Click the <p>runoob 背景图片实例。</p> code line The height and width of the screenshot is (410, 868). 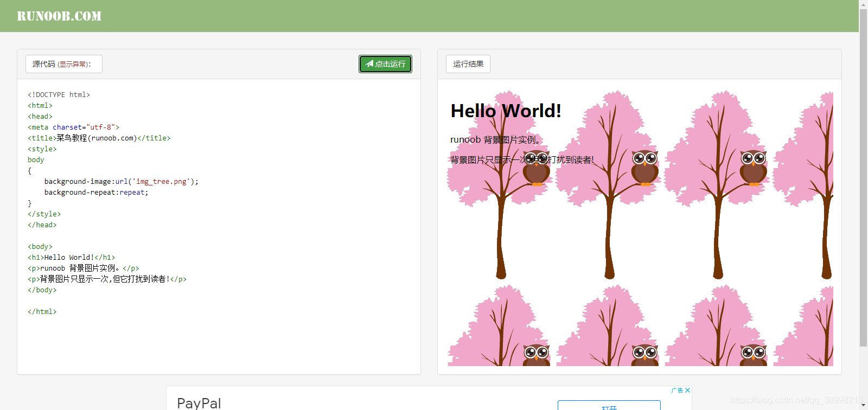tap(84, 268)
